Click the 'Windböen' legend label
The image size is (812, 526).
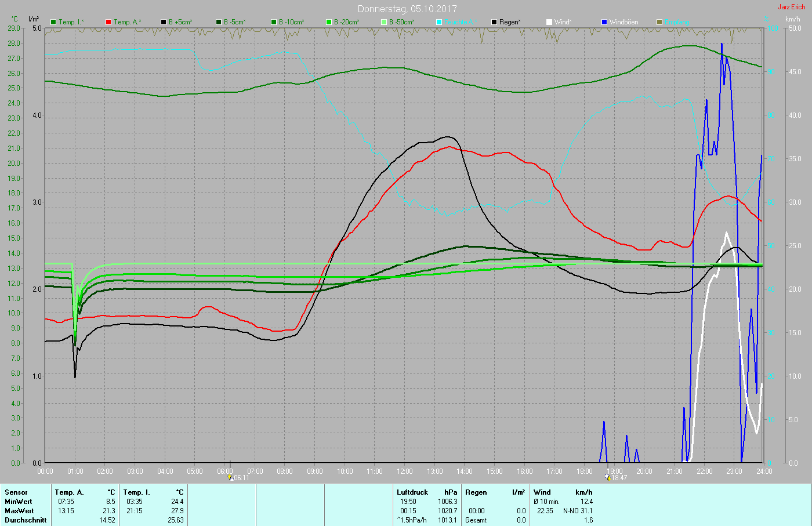point(624,22)
